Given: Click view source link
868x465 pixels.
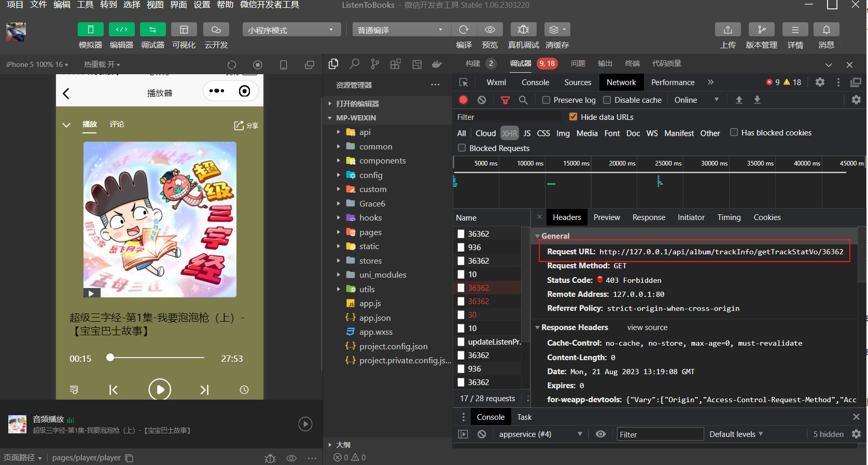Looking at the screenshot, I should pos(647,327).
